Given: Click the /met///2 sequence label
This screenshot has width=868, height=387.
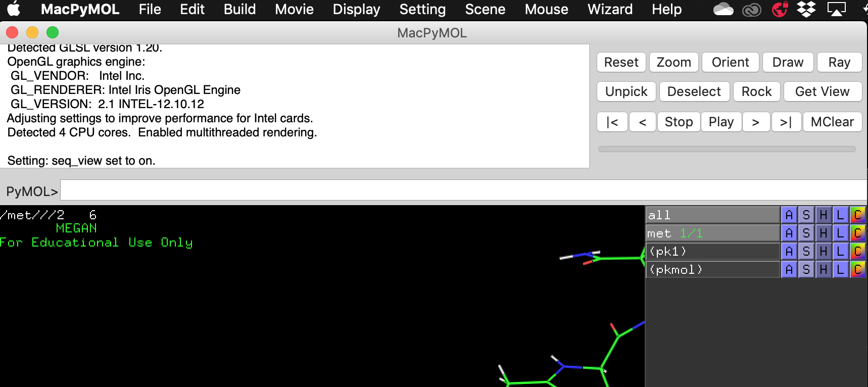Looking at the screenshot, I should (32, 215).
